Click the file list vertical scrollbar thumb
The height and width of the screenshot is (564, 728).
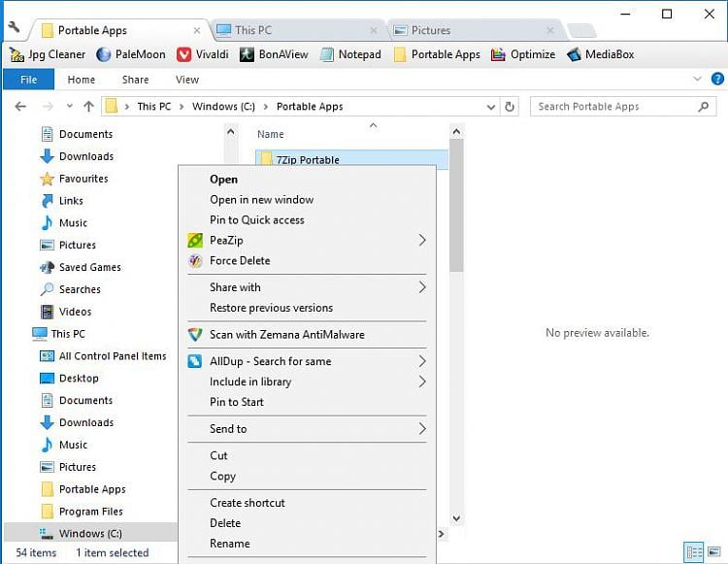click(456, 205)
